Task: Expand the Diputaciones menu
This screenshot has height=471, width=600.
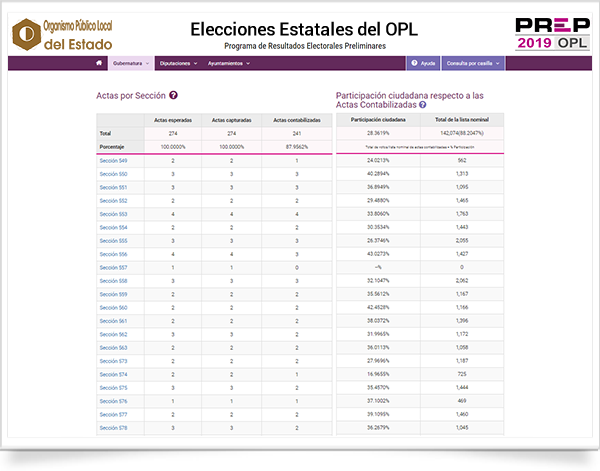Action: pos(178,63)
